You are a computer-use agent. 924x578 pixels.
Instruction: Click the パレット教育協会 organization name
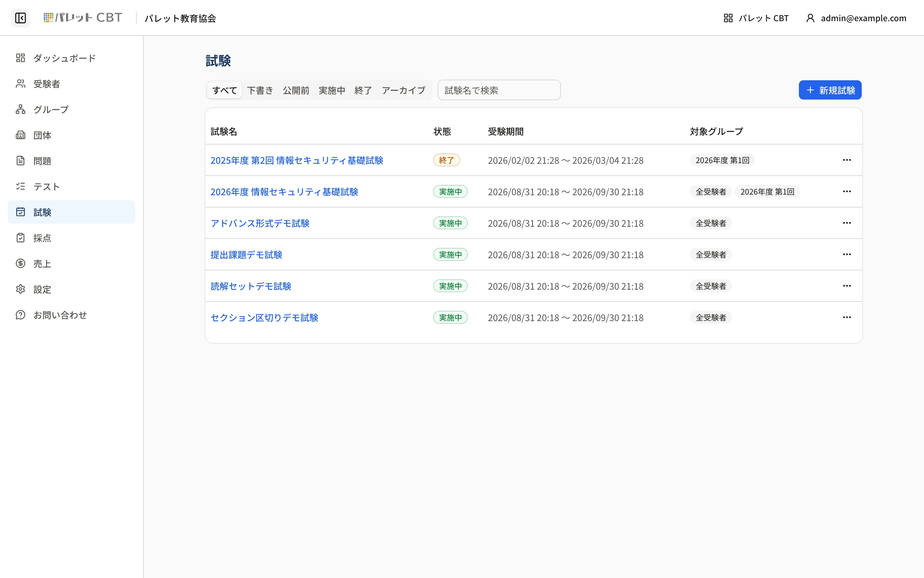click(180, 18)
